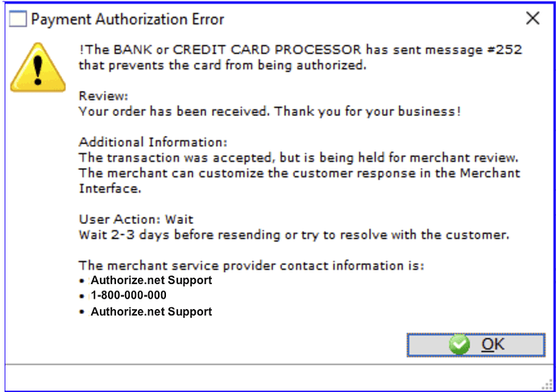Click the Review: heading
This screenshot has height=392, width=556.
tap(103, 96)
